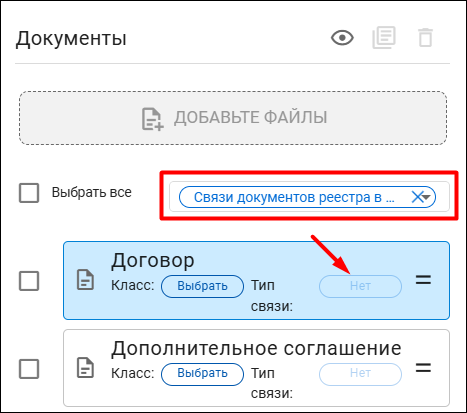The height and width of the screenshot is (413, 467).
Task: Click the ДОБАВЬТЕ ФАЙЛЫ upload area
Action: click(x=233, y=118)
